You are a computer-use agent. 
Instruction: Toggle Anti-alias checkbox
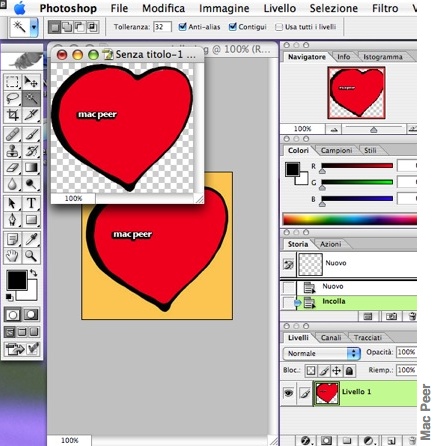coord(182,27)
